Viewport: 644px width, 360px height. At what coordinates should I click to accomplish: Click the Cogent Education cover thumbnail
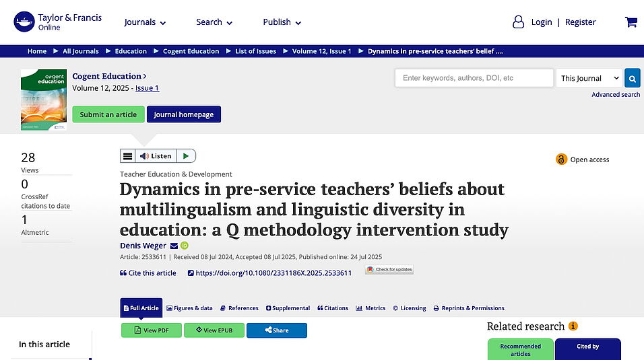pos(43,100)
